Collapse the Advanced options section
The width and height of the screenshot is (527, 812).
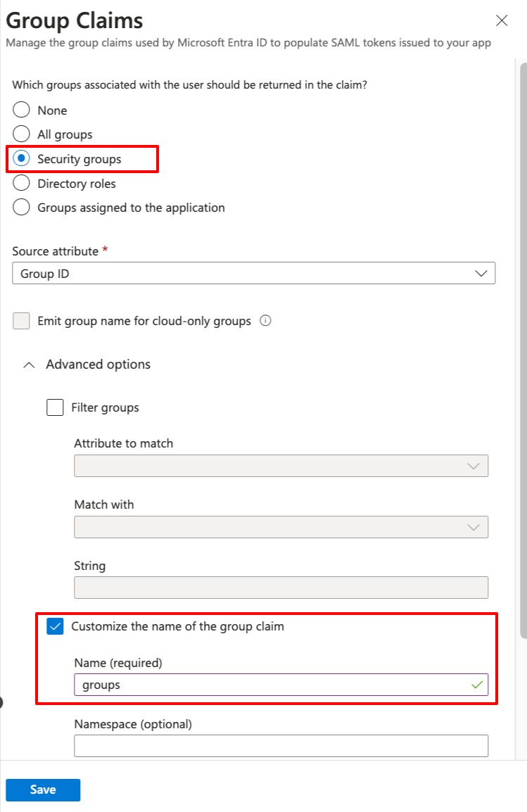(29, 364)
